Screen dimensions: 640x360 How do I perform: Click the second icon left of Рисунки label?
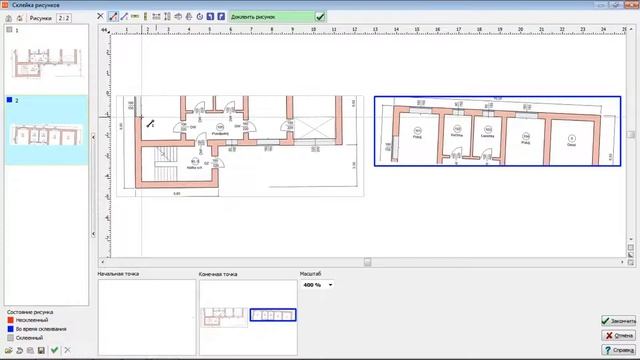tap(20, 18)
